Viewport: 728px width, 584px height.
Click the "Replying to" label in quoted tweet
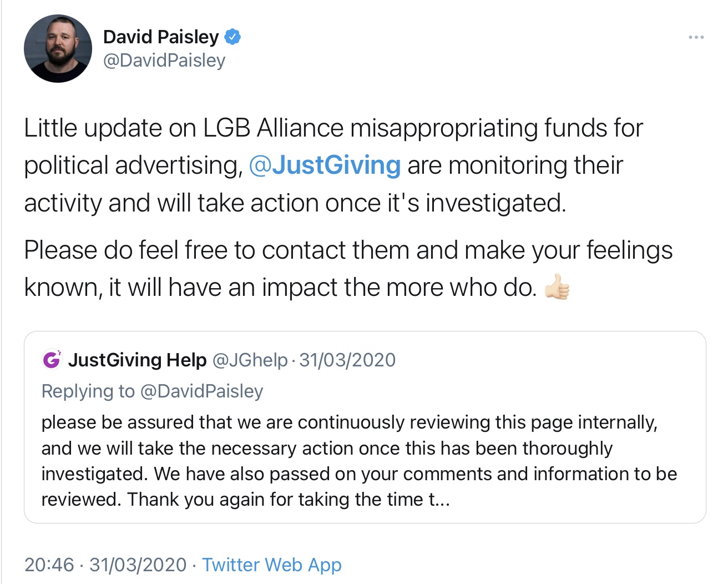[88, 391]
